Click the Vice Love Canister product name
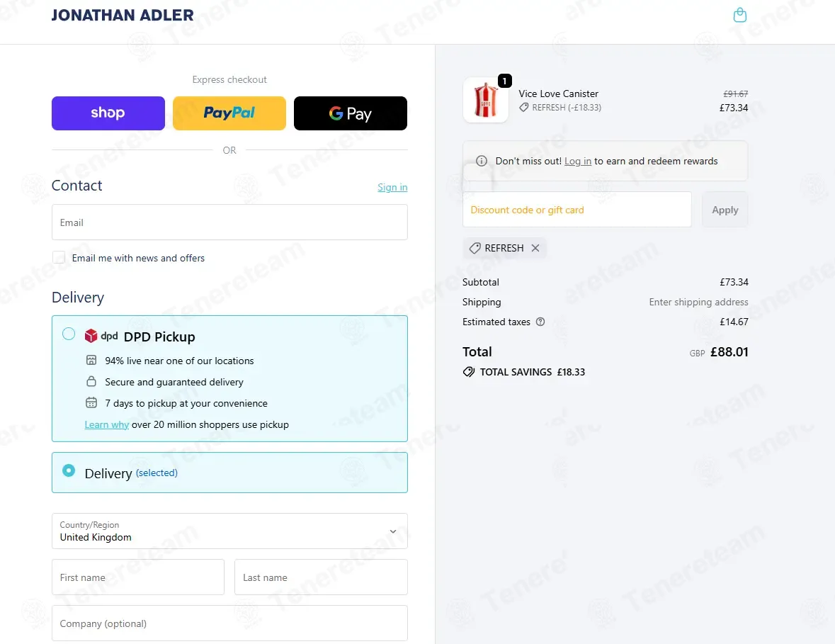The width and height of the screenshot is (835, 644). click(559, 94)
